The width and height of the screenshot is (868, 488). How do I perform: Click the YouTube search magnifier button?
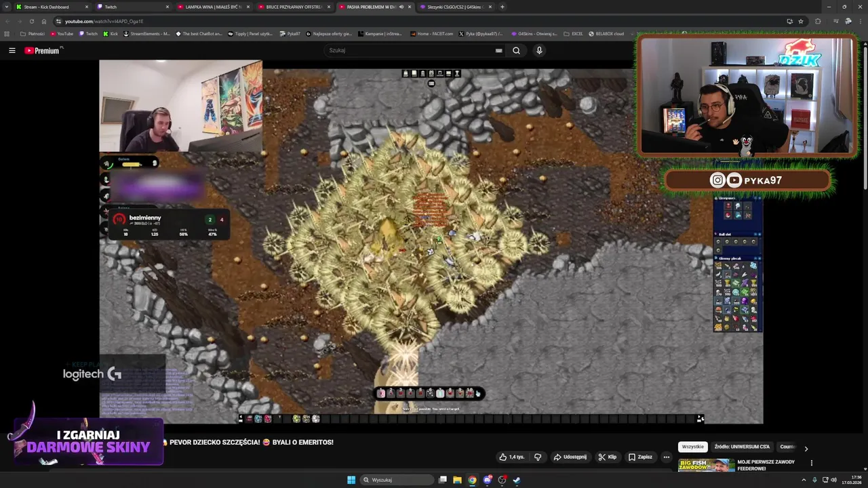(516, 50)
